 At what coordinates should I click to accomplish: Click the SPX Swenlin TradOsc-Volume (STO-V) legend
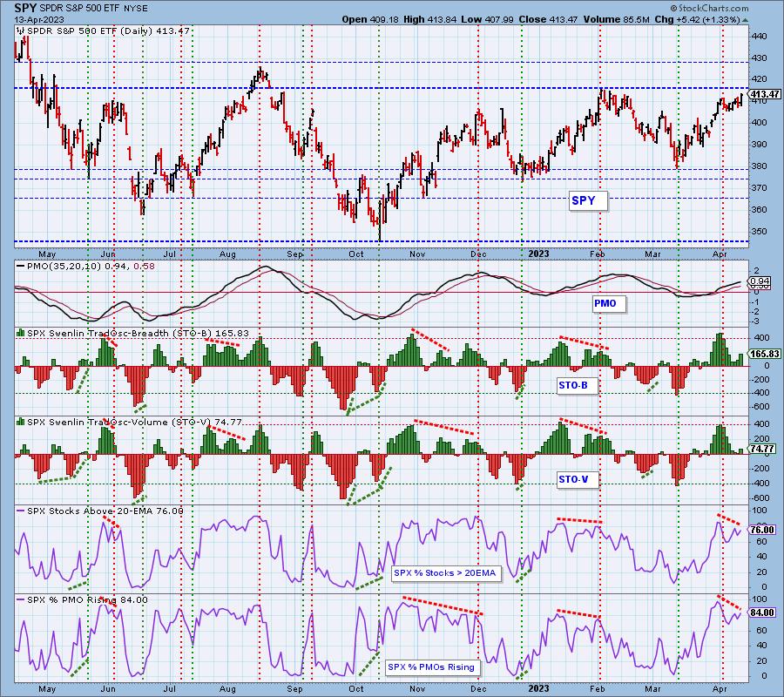(x=134, y=422)
